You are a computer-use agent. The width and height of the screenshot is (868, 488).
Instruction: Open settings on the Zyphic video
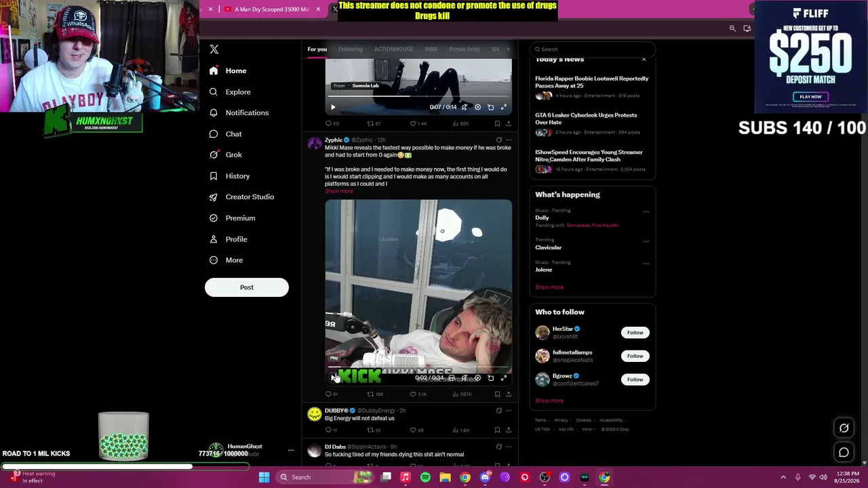coord(477,378)
